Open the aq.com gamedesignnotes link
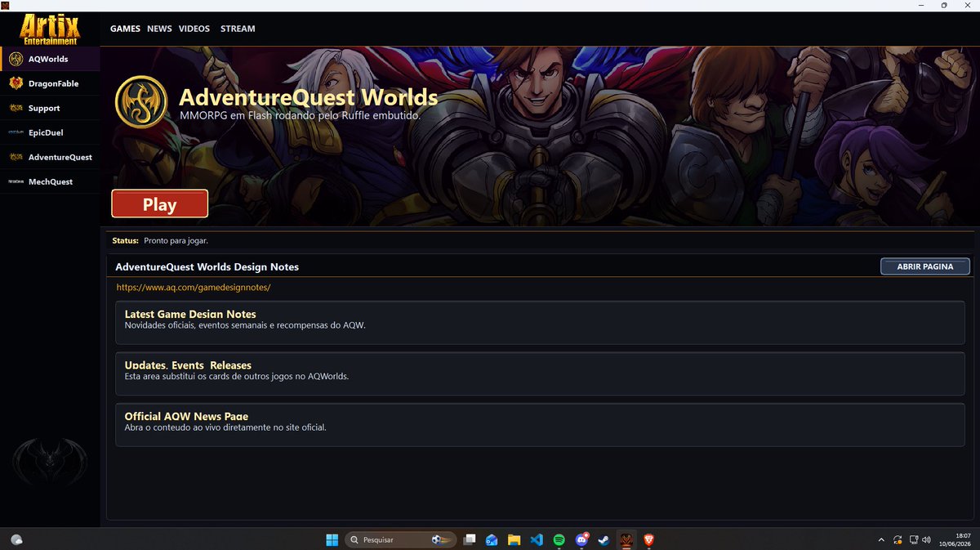Viewport: 980px width, 550px height. point(193,288)
